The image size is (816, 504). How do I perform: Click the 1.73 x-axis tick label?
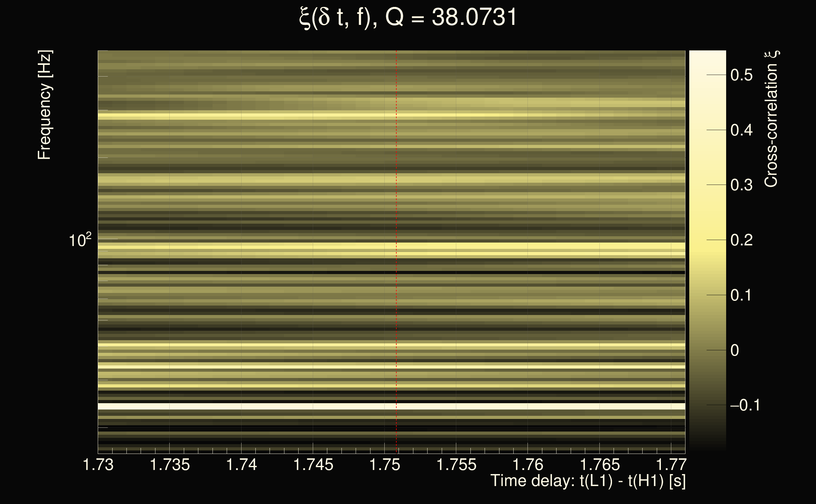(98, 465)
